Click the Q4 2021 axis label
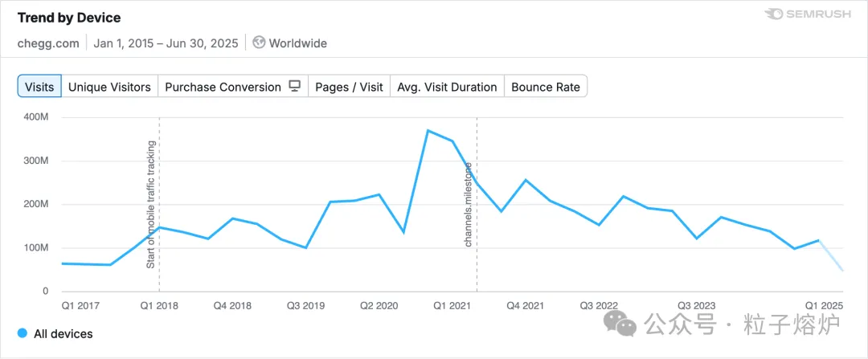Screen dimensions: 868x359 (x=525, y=305)
